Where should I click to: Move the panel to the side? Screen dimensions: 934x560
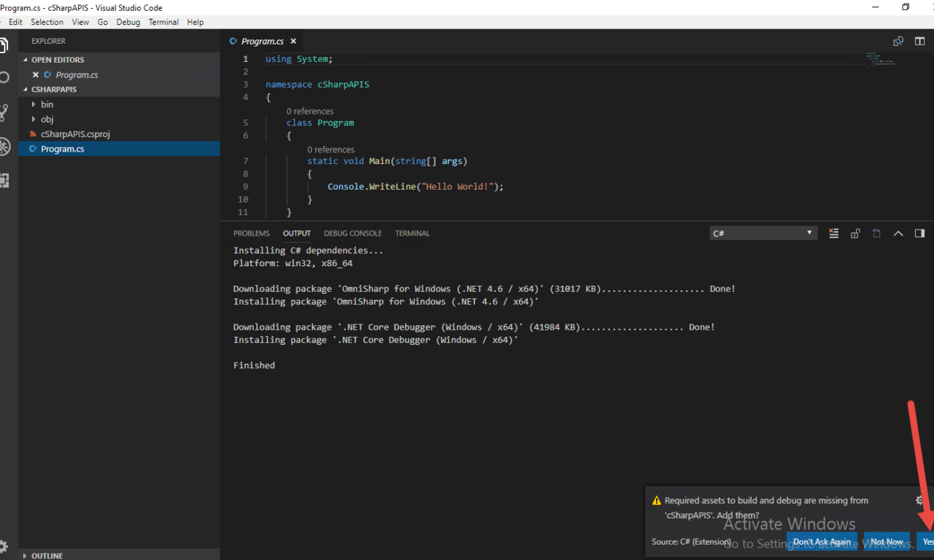(x=919, y=233)
